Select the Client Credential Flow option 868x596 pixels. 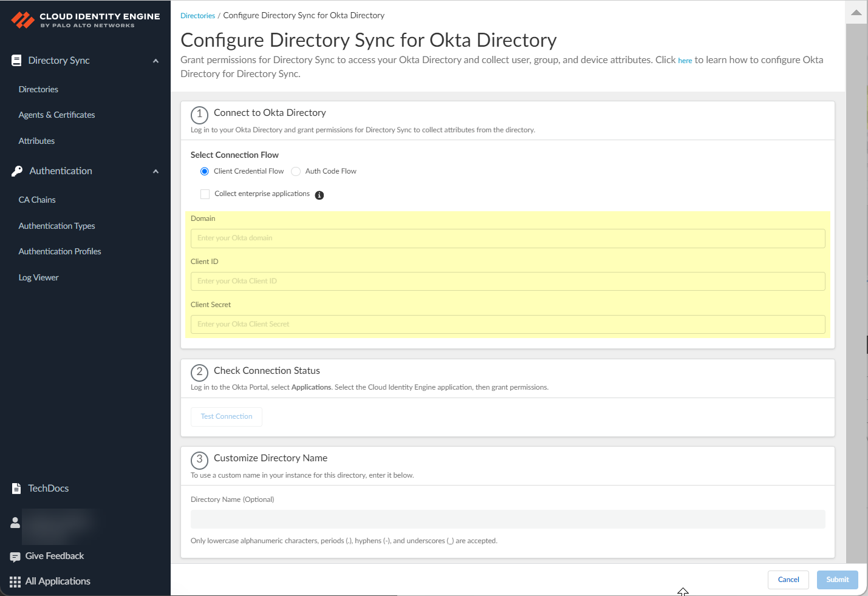(x=205, y=172)
